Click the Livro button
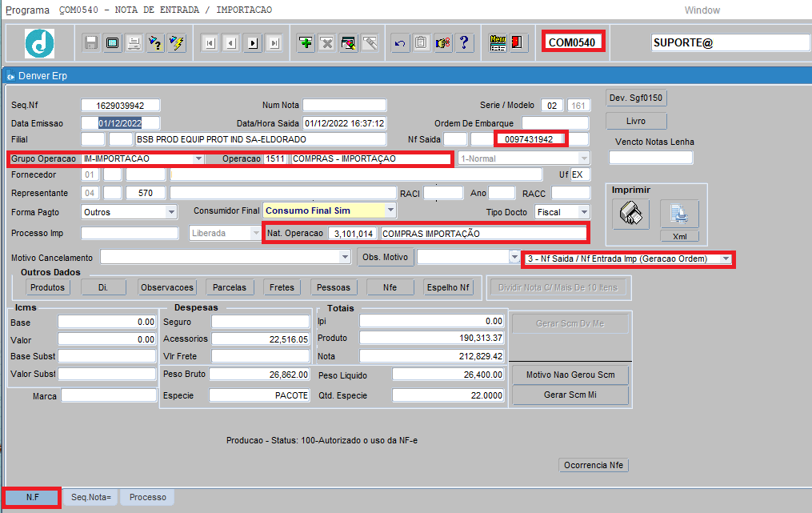812x513 pixels. [x=636, y=122]
